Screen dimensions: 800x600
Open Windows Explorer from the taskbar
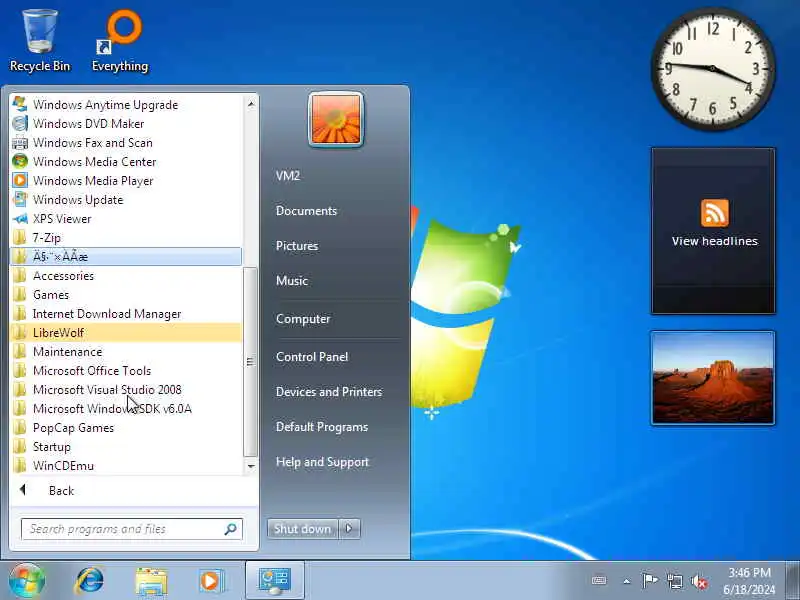151,581
